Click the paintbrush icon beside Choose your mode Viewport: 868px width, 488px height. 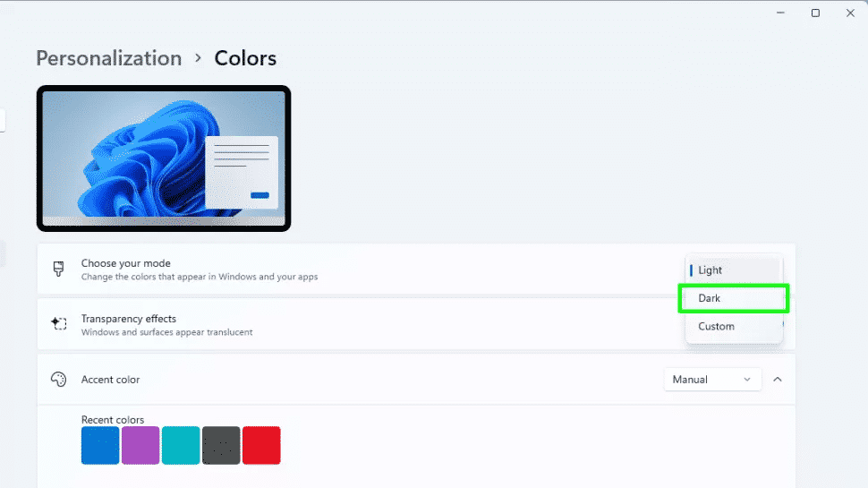coord(59,270)
